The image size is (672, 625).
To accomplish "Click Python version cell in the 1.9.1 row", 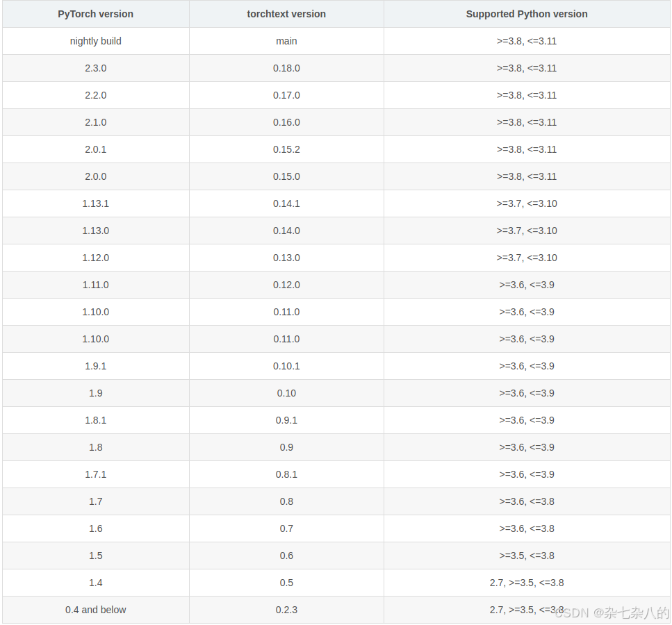I will [x=527, y=366].
